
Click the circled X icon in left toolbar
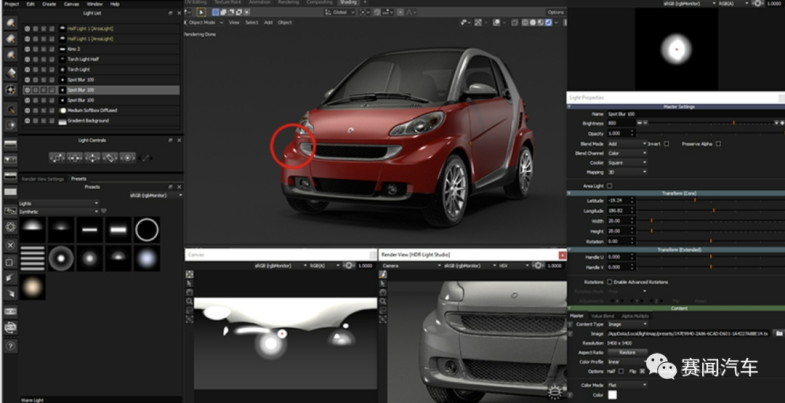point(11,244)
